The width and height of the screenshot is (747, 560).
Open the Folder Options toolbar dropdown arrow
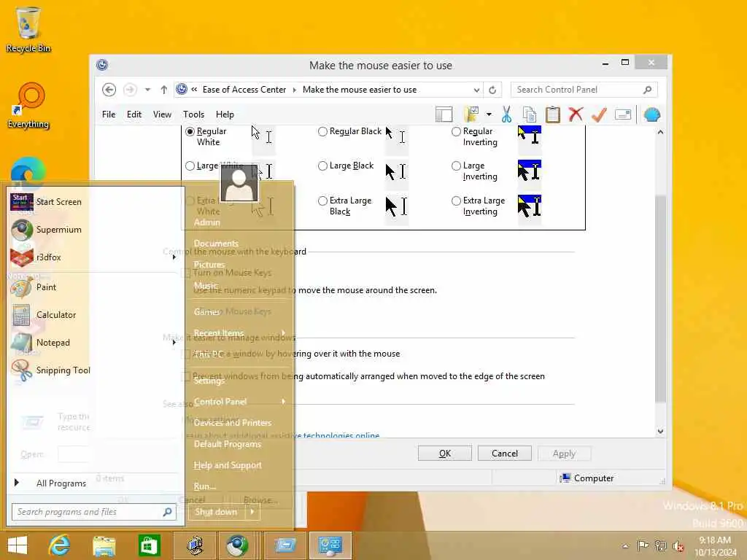point(489,114)
